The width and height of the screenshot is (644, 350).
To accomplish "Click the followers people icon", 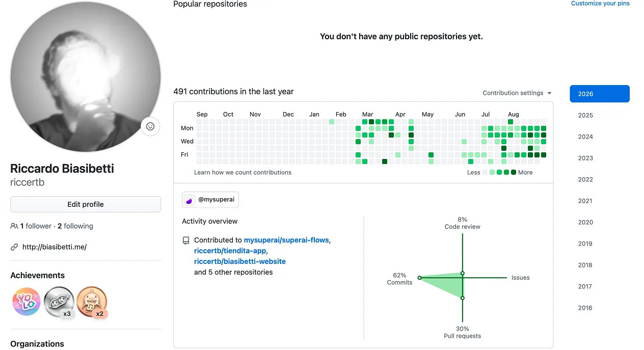I will [x=14, y=226].
